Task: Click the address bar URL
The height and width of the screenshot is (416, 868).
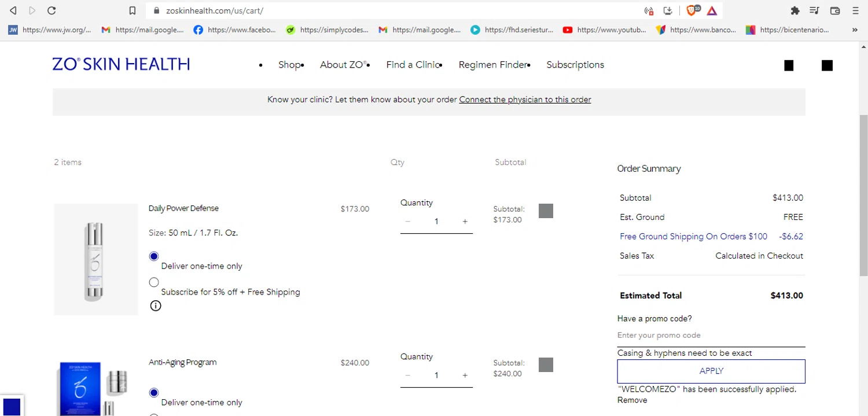Action: (215, 10)
